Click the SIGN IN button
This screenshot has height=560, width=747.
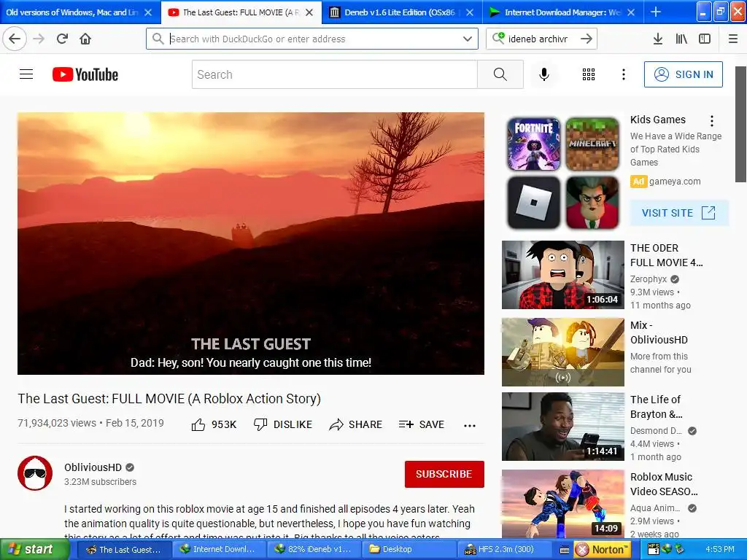click(x=683, y=74)
